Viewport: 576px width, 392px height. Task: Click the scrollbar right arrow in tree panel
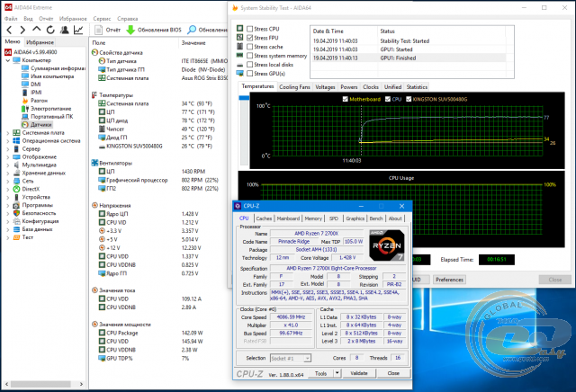click(x=81, y=384)
